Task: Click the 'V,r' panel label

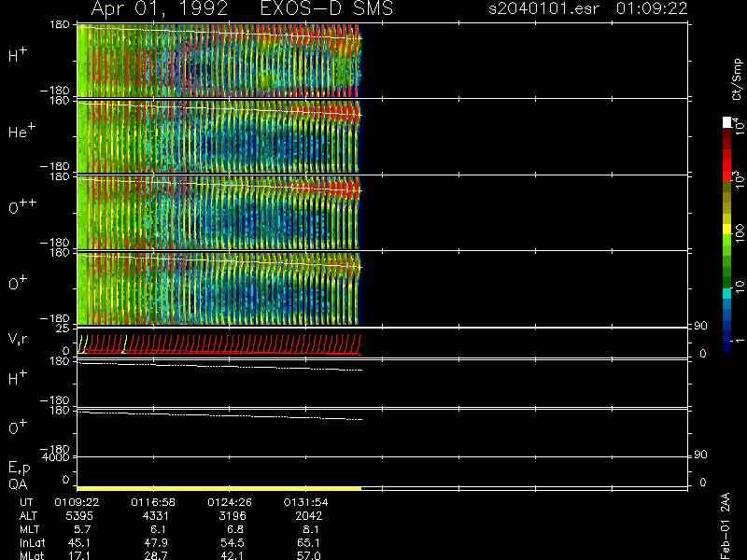Action: [x=18, y=339]
